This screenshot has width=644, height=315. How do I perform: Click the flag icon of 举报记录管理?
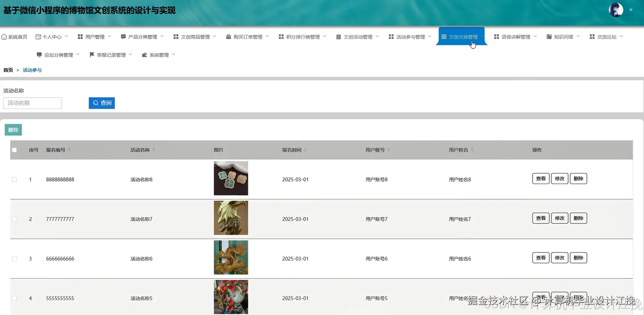coord(92,55)
